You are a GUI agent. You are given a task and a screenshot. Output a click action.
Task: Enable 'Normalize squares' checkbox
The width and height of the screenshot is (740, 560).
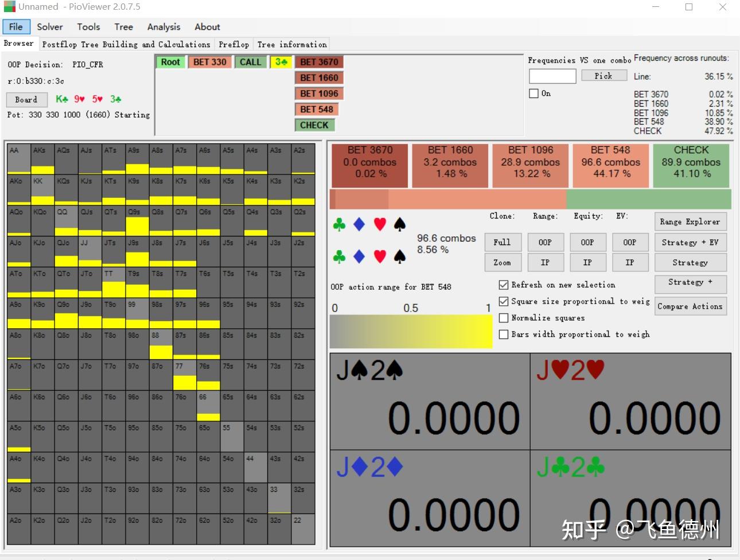(504, 318)
